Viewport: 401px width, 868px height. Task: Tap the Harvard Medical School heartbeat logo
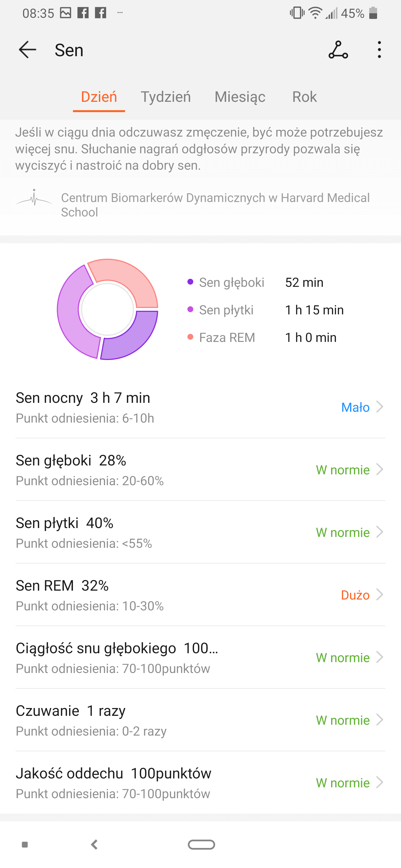click(x=34, y=198)
